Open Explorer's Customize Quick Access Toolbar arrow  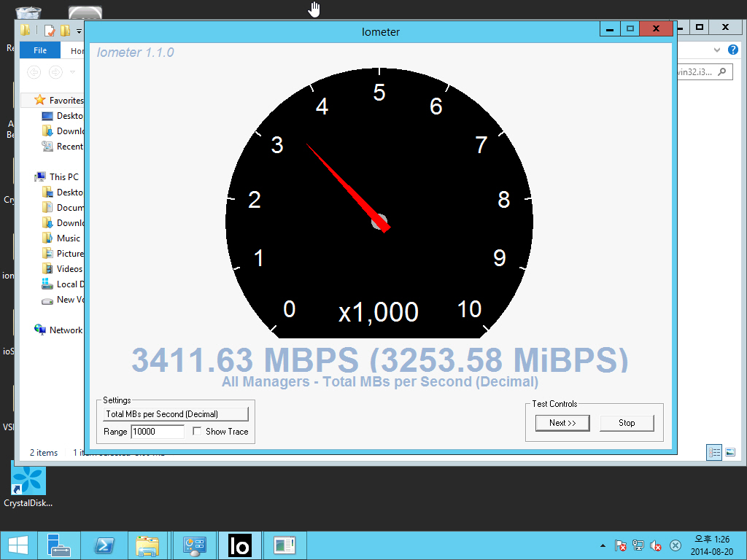click(x=79, y=31)
